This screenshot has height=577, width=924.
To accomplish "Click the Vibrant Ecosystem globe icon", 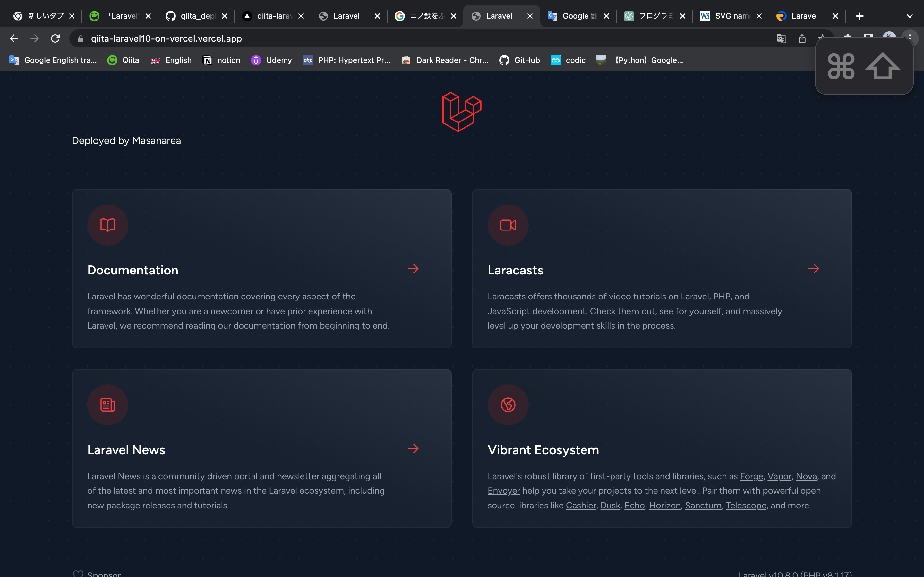I will [508, 405].
